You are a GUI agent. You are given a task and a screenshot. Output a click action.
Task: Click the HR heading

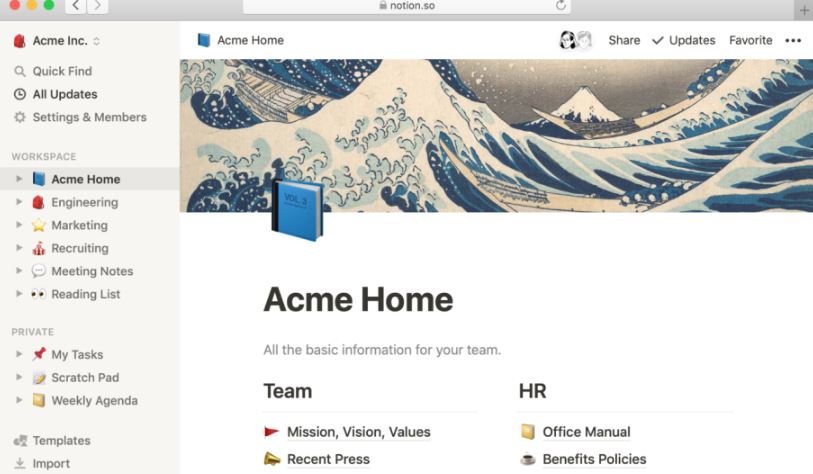click(532, 391)
